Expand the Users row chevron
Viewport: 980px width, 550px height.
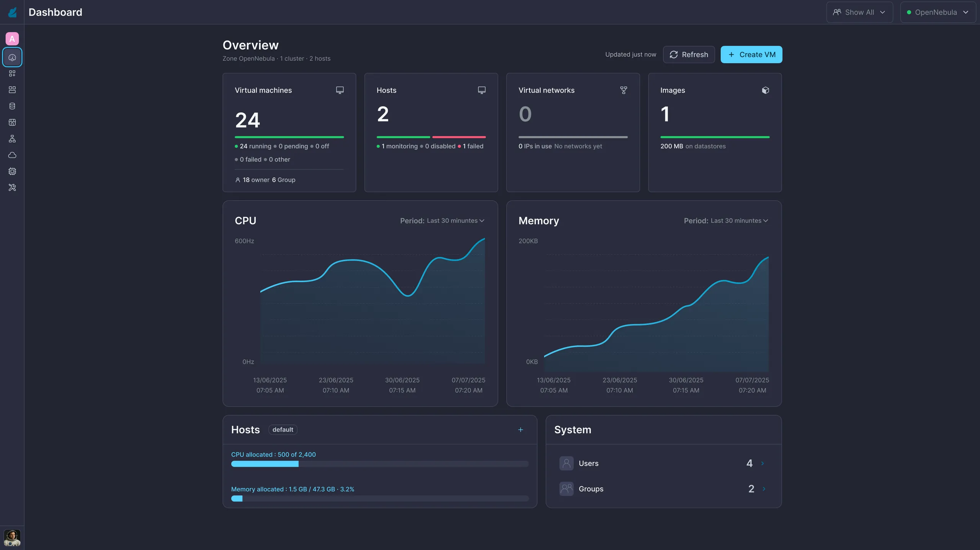coord(763,463)
